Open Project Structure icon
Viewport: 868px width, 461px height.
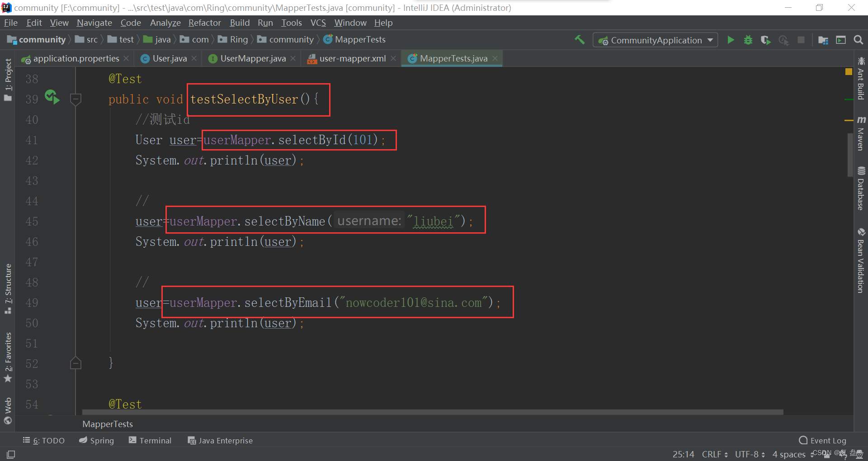[x=823, y=40]
